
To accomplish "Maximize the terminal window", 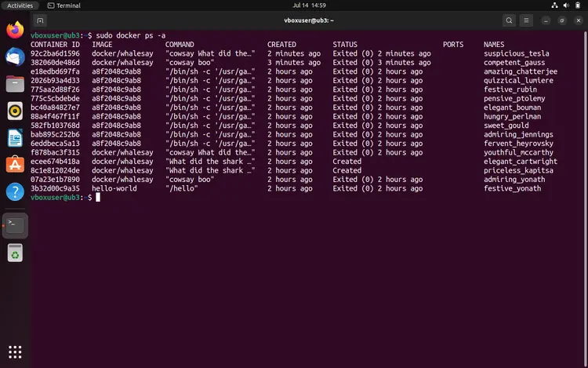I will point(562,20).
